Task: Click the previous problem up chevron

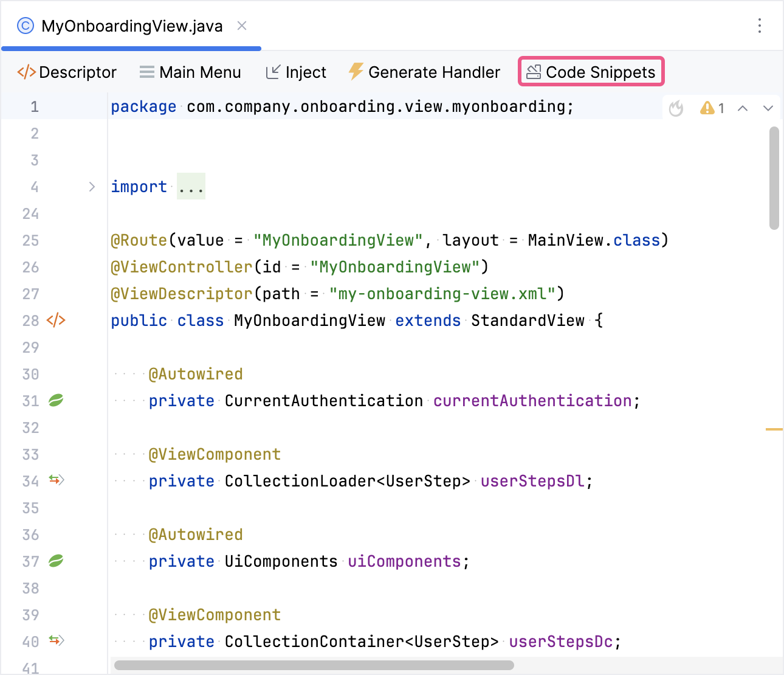Action: click(x=743, y=108)
